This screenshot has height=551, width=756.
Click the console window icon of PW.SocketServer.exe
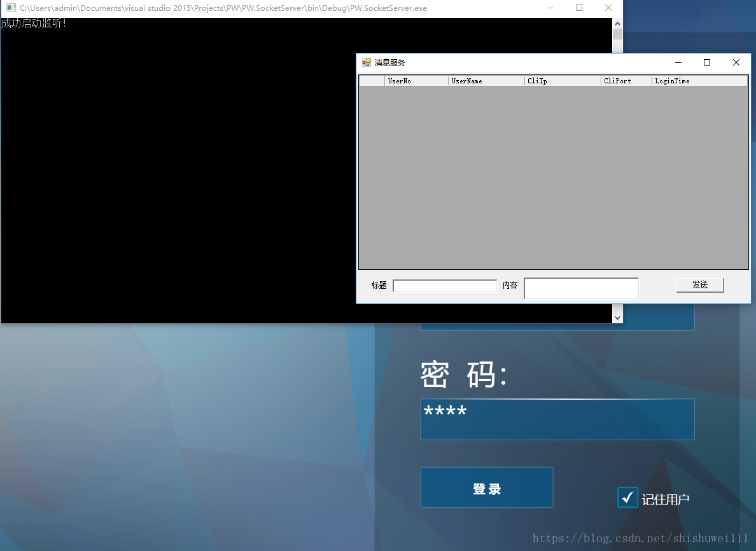(11, 8)
